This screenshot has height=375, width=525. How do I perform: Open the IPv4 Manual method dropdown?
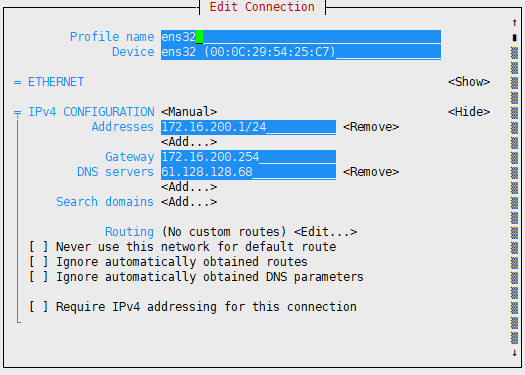click(x=189, y=112)
